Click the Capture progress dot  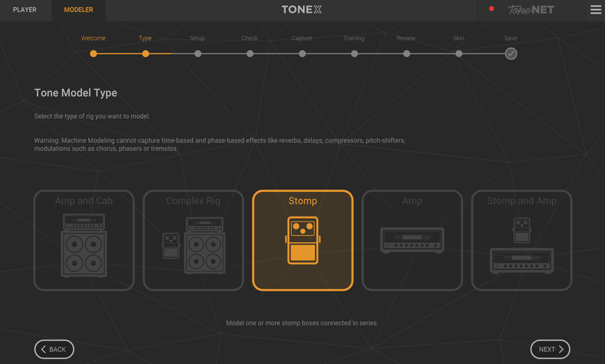[302, 54]
